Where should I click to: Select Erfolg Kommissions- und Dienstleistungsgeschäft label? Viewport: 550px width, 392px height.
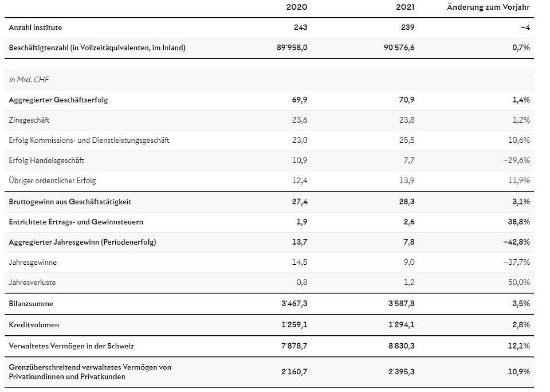click(x=89, y=140)
